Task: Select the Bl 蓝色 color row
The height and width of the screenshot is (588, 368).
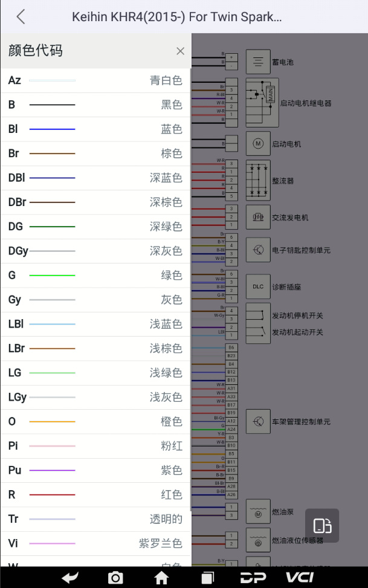Action: pyautogui.click(x=95, y=129)
